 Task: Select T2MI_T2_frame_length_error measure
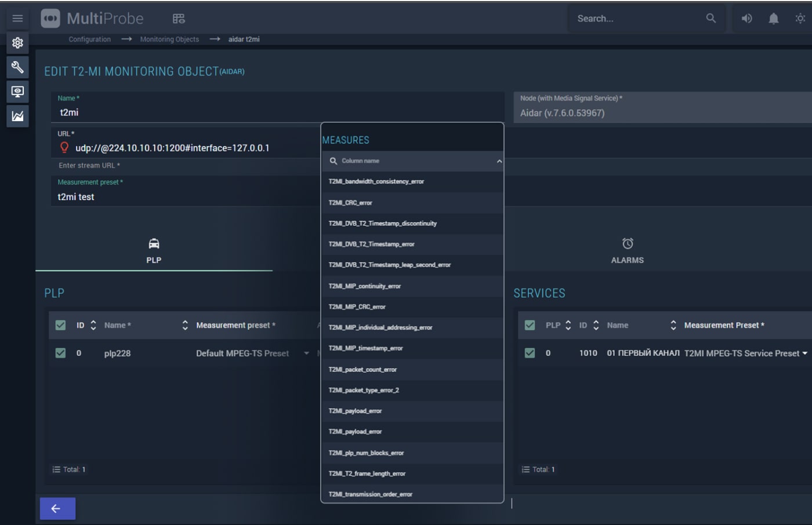point(412,473)
